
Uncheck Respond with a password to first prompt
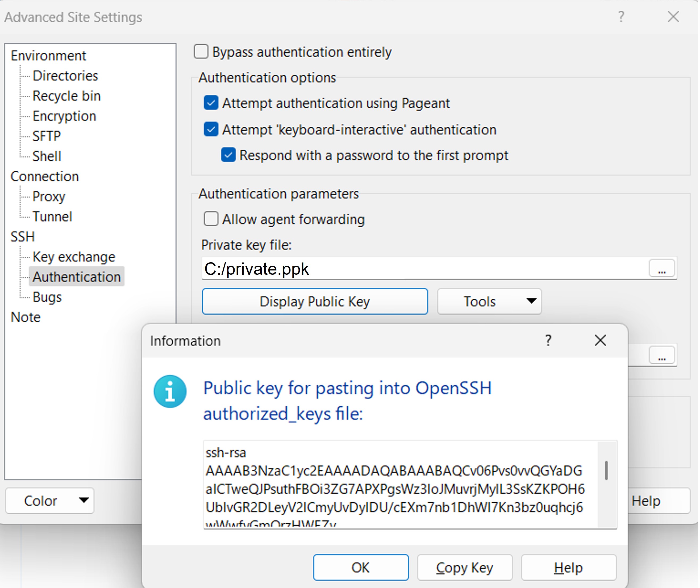click(x=228, y=155)
